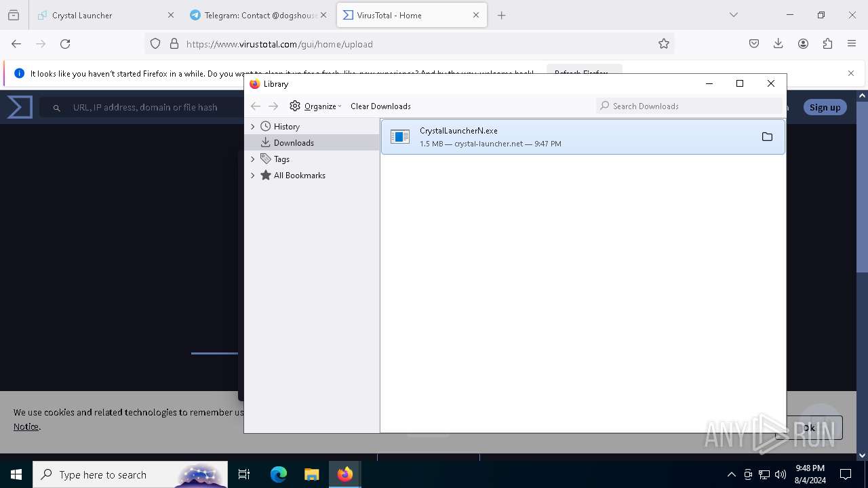Click Library back arrow
The height and width of the screenshot is (488, 868).
tap(256, 106)
